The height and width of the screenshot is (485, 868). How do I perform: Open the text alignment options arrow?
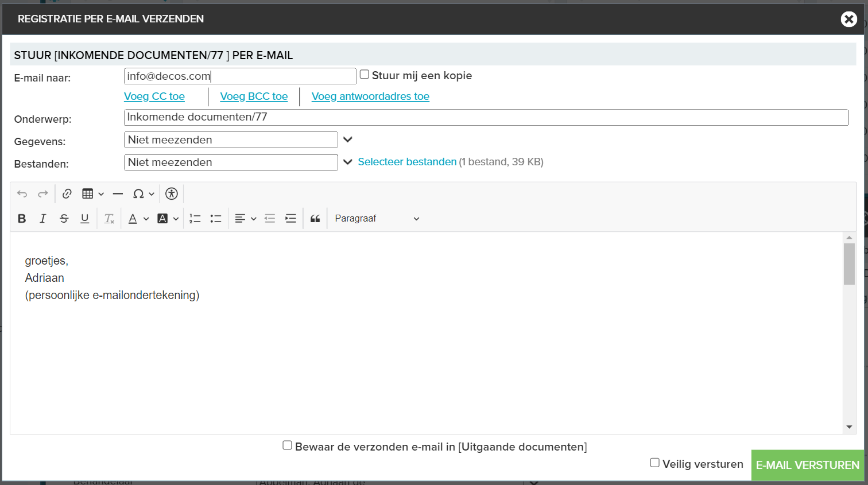pos(254,219)
